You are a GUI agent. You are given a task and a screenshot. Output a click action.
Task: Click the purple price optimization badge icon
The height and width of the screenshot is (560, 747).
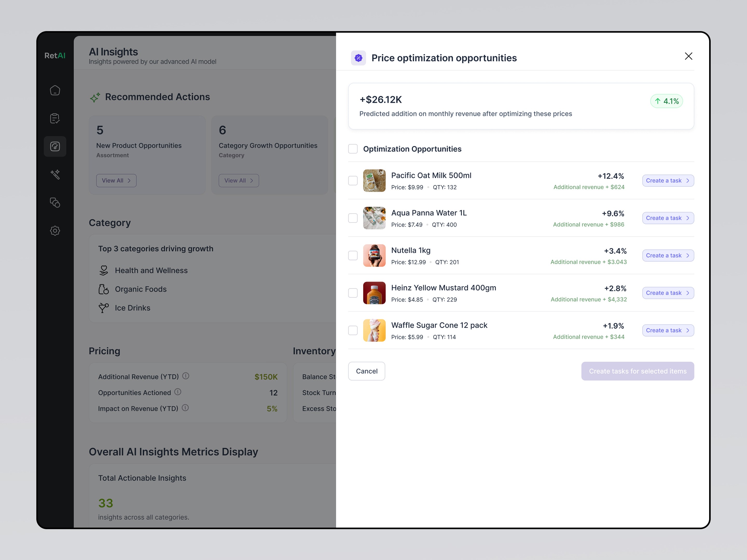click(358, 58)
